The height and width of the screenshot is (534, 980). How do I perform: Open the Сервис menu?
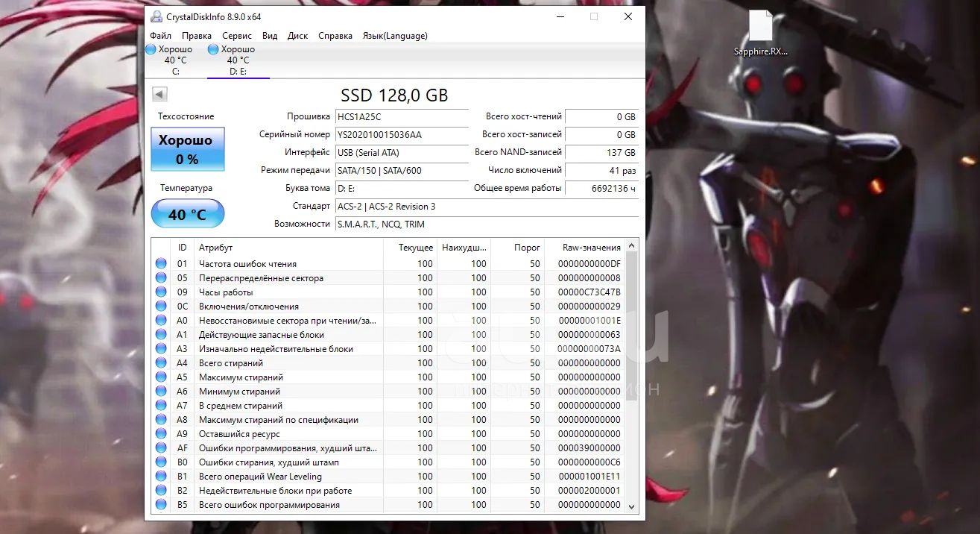point(237,35)
